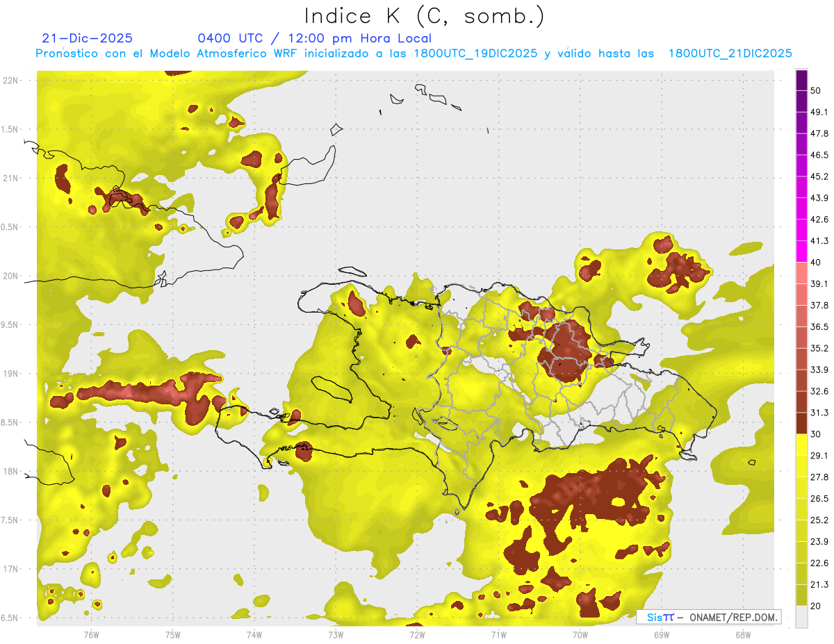Click legend value '42.6'

pos(819,220)
